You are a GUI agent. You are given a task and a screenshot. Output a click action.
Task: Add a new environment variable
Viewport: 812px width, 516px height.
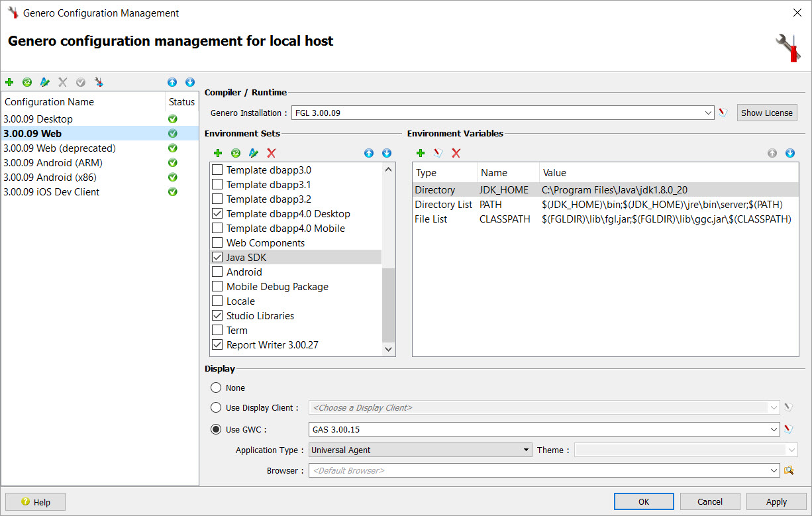[x=421, y=153]
